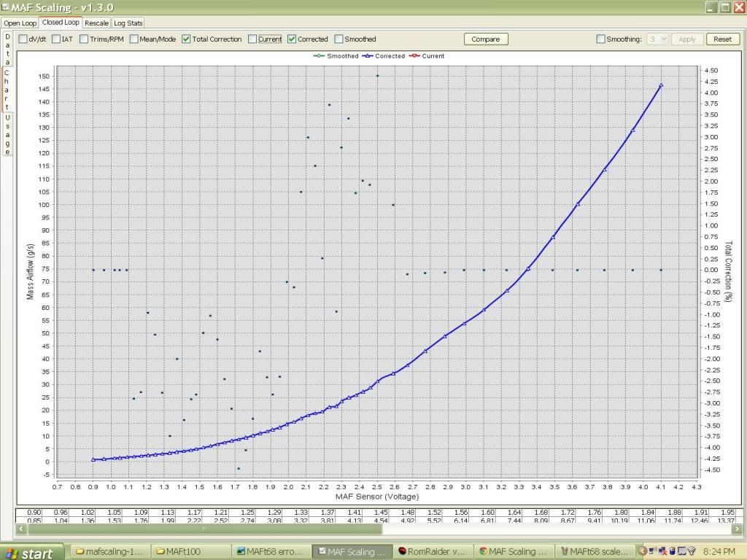Open the MAFt100 folder taskbar item
The width and height of the screenshot is (747, 560).
pos(190,552)
